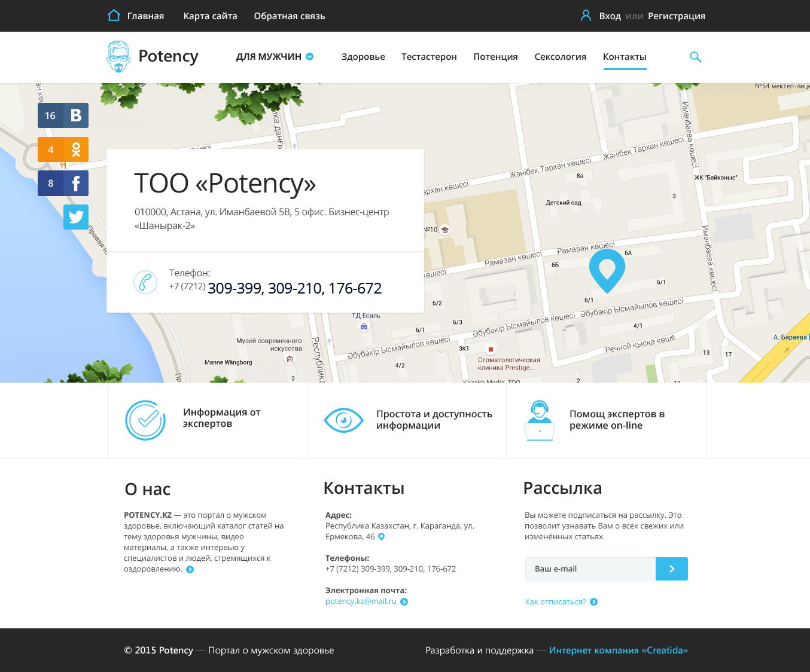This screenshot has height=672, width=810.
Task: Click the Астана address text
Action: tap(261, 219)
